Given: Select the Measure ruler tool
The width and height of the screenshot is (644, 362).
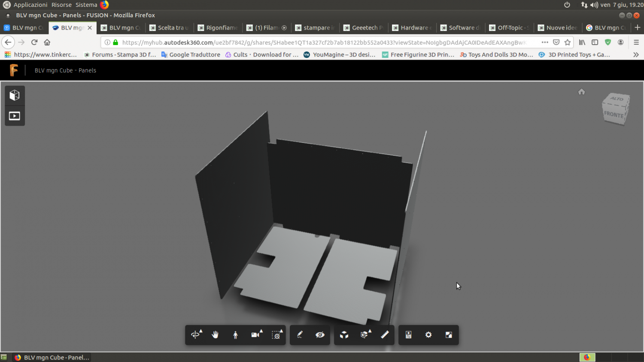Looking at the screenshot, I should click(385, 335).
